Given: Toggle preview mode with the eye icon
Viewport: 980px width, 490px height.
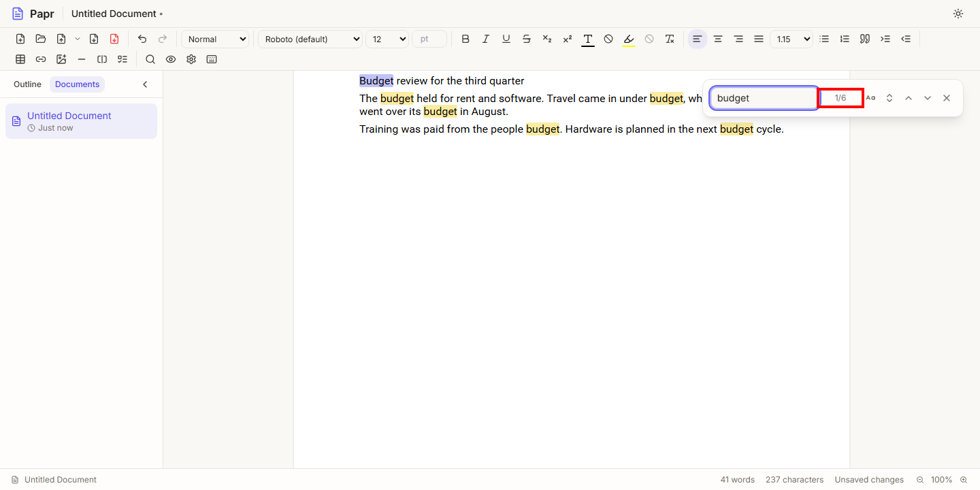Looking at the screenshot, I should (x=171, y=59).
